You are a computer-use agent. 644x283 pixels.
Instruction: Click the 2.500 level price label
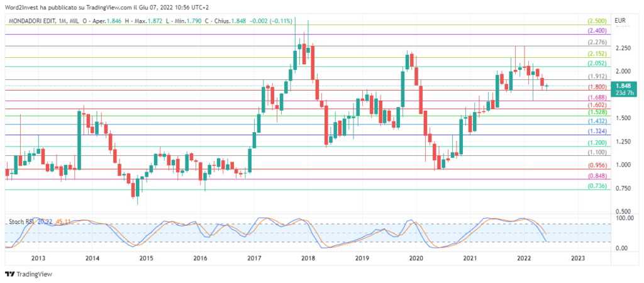(x=596, y=21)
